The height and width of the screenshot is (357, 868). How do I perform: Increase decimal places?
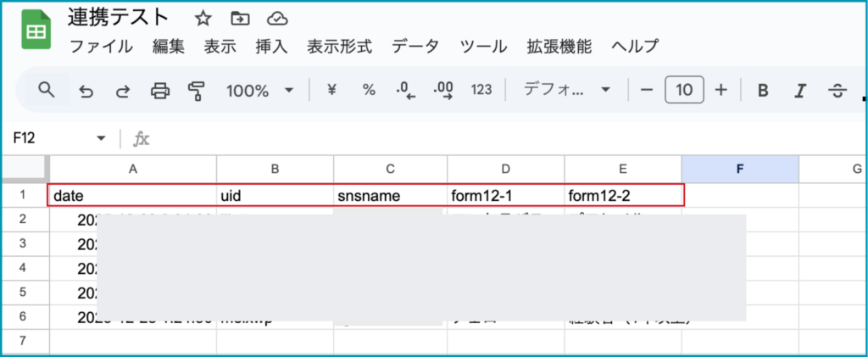pyautogui.click(x=443, y=90)
